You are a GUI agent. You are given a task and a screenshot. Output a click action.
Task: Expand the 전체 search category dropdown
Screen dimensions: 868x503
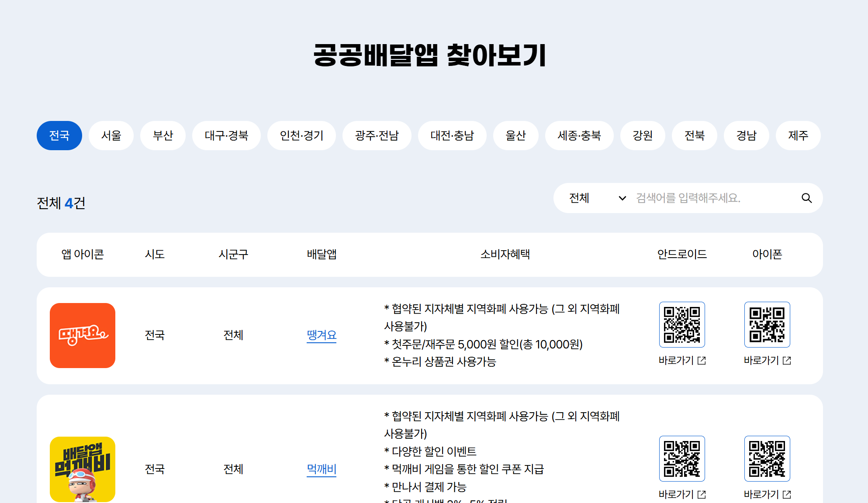click(x=597, y=198)
